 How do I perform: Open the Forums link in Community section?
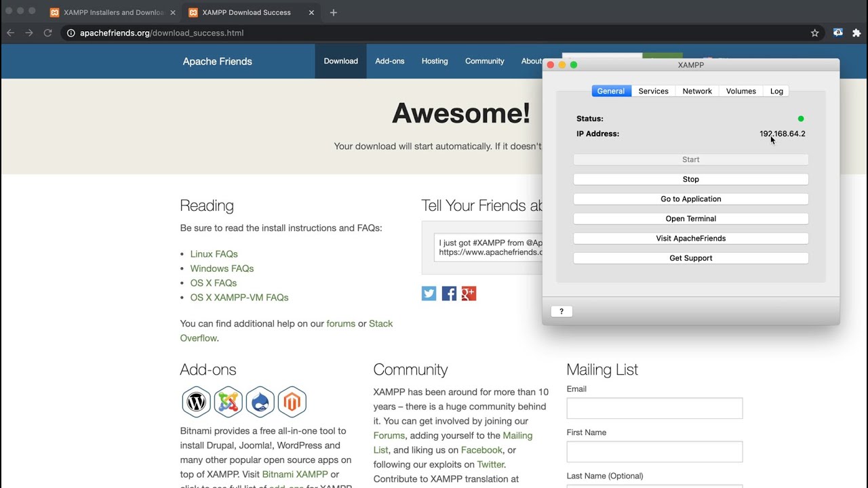click(x=389, y=436)
